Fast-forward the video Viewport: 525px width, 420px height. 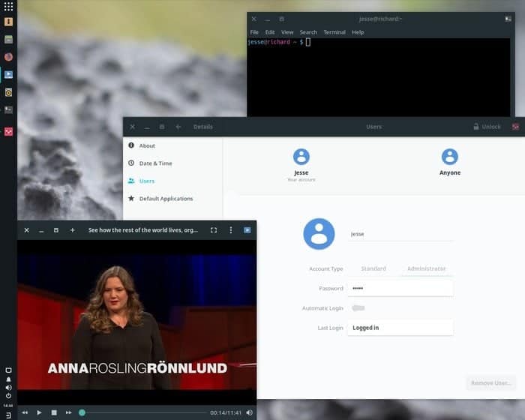[x=68, y=412]
